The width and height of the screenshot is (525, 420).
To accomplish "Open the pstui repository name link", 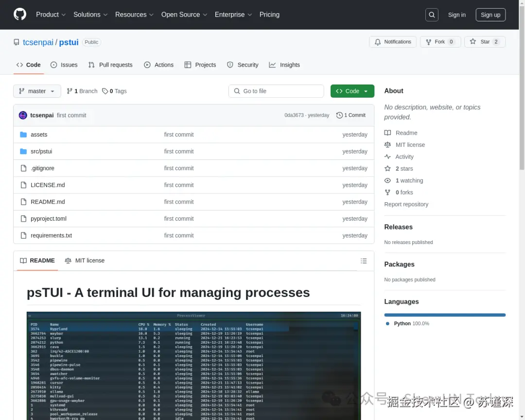I will (x=69, y=42).
